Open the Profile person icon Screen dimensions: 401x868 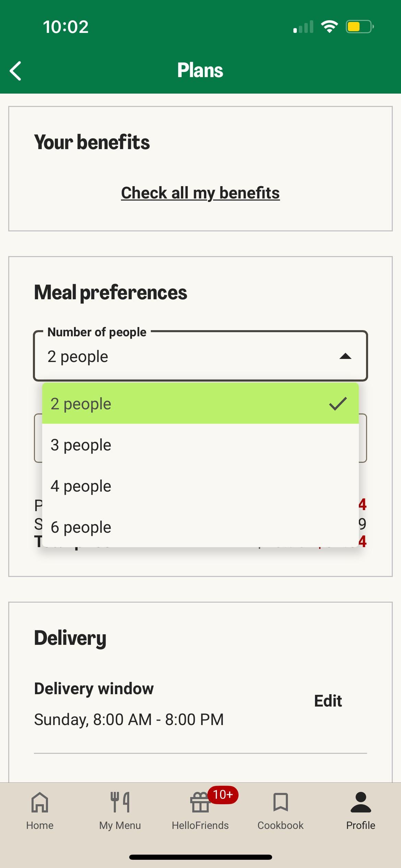pos(361,802)
